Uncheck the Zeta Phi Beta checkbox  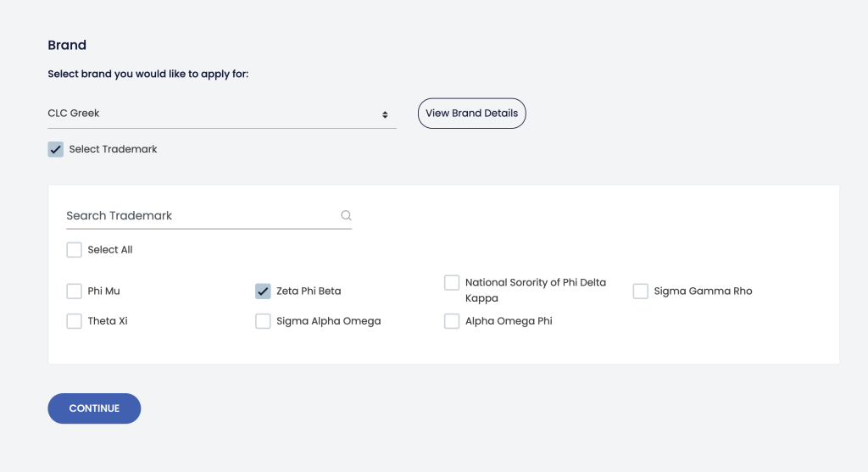(263, 291)
